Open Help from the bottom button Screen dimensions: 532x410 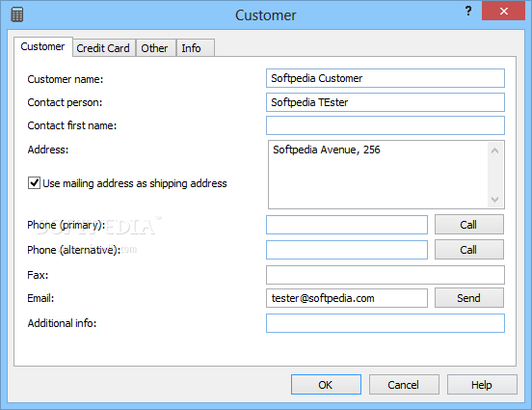[x=482, y=385]
